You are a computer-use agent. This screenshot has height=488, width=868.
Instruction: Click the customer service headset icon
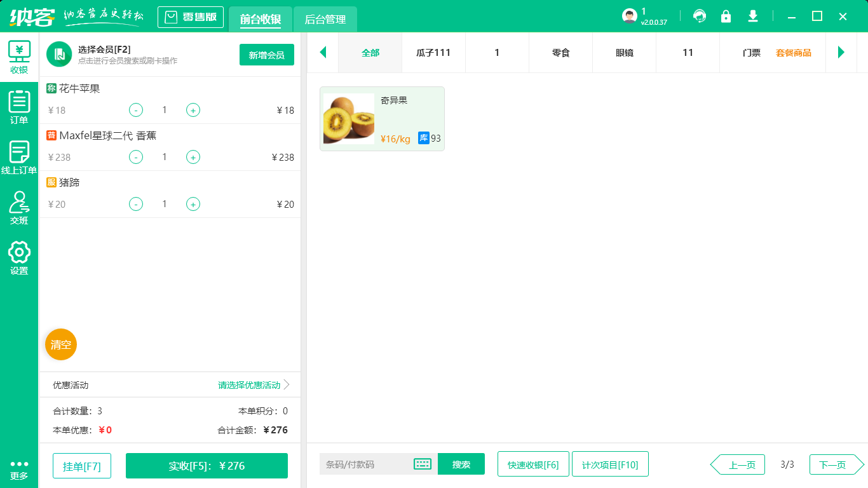pos(700,16)
